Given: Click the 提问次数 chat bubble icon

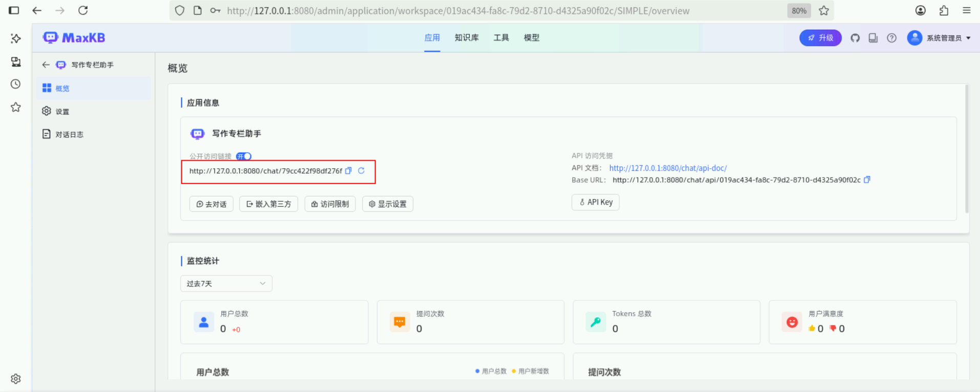Looking at the screenshot, I should [400, 322].
